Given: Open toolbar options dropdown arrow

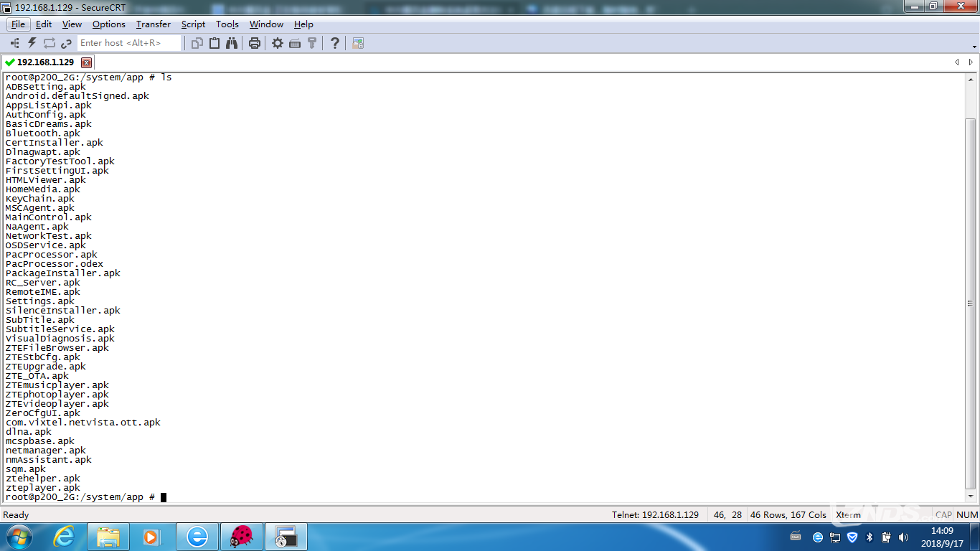Looking at the screenshot, I should (974, 47).
